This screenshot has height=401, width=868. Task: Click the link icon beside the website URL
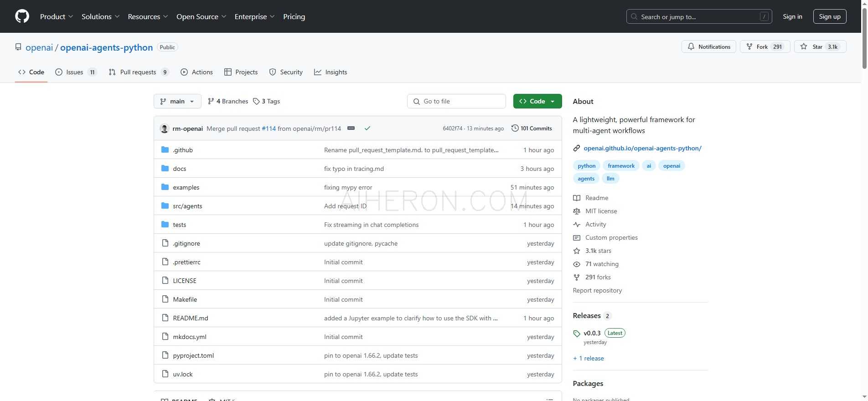(577, 148)
